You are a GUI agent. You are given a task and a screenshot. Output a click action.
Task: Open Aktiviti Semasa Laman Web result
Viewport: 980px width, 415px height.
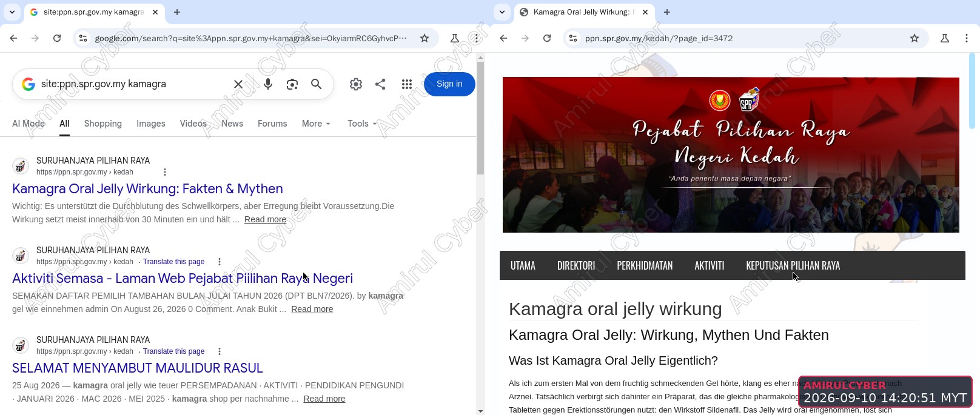(x=183, y=278)
